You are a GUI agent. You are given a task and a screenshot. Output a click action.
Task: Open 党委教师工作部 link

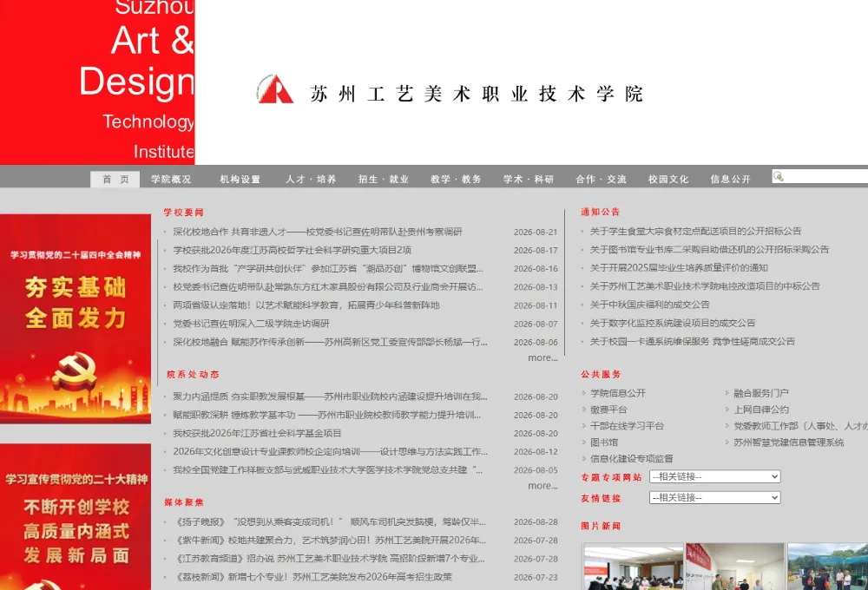(800, 426)
